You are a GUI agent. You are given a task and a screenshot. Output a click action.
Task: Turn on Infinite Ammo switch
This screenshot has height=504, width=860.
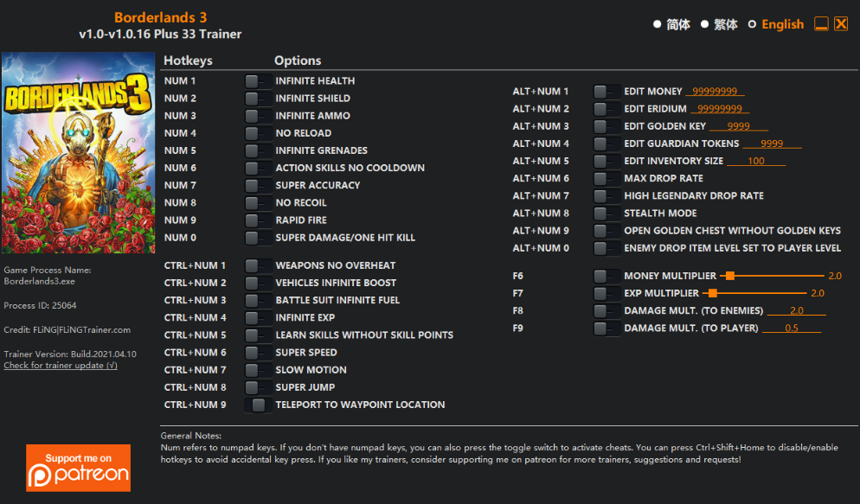[258, 116]
